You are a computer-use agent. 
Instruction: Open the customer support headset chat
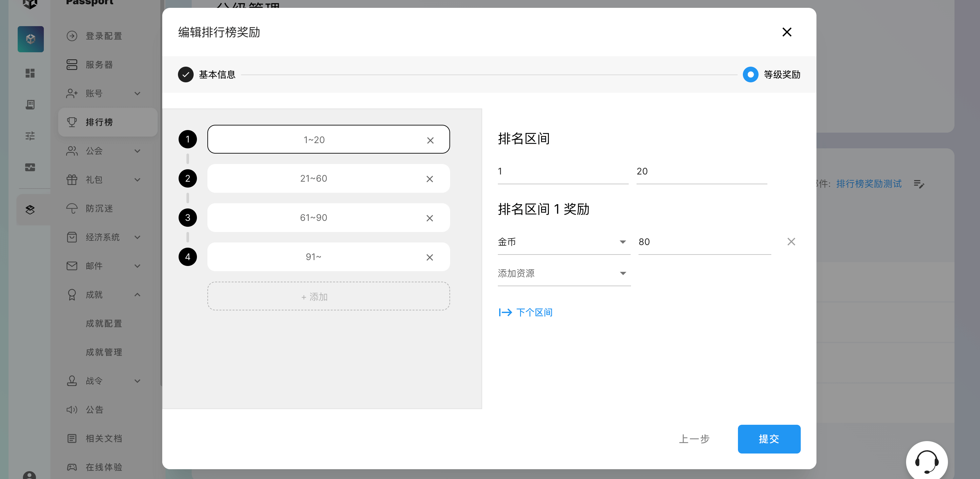[926, 461]
